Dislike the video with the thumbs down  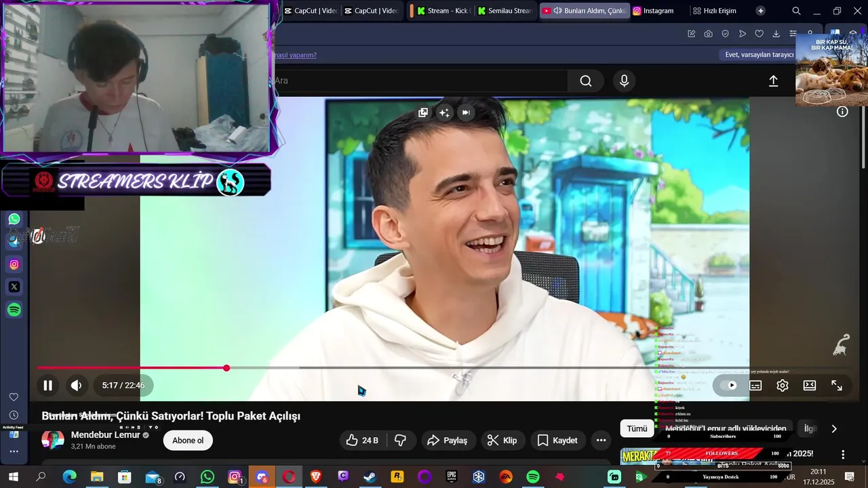400,441
